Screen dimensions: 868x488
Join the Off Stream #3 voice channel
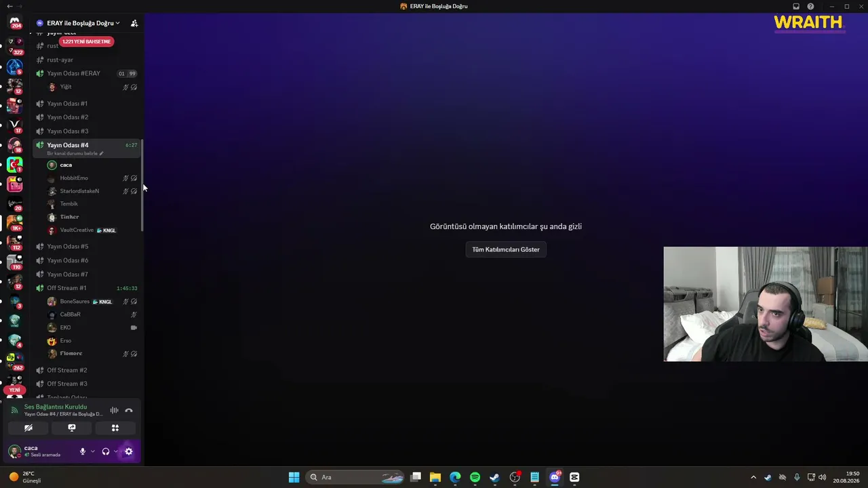(87, 384)
